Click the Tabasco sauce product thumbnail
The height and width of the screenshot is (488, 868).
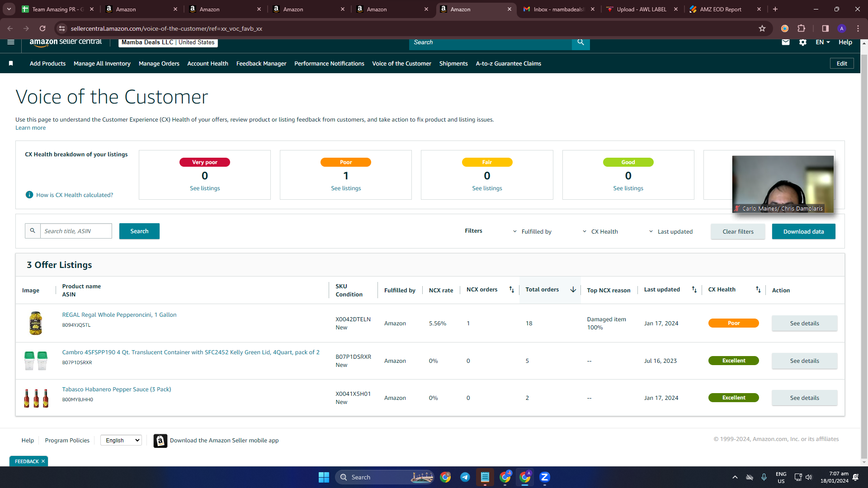(x=36, y=398)
